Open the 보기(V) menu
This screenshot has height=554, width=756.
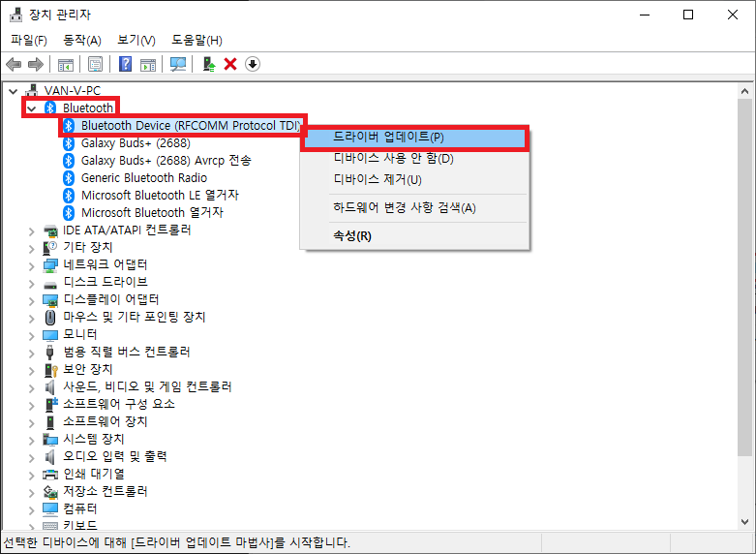coord(136,40)
